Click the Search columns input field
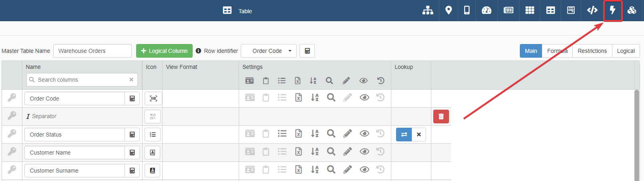Screen dimensions: 644x181 point(82,80)
